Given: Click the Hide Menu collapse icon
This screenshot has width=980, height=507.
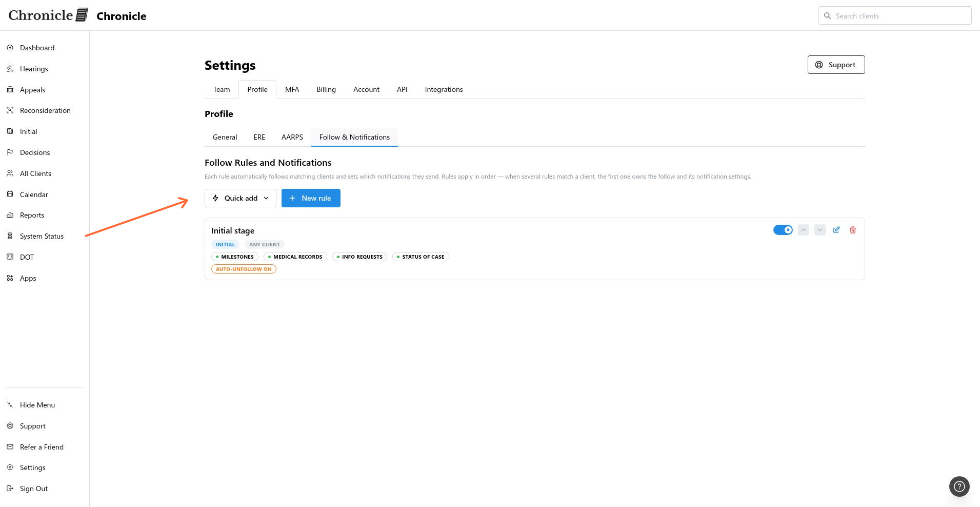Looking at the screenshot, I should [x=10, y=405].
